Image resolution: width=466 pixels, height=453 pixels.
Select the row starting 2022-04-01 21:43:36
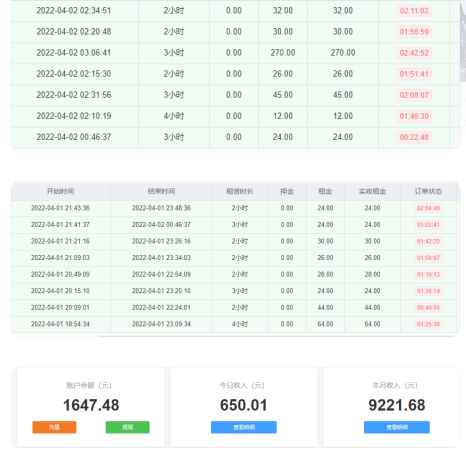[234, 208]
